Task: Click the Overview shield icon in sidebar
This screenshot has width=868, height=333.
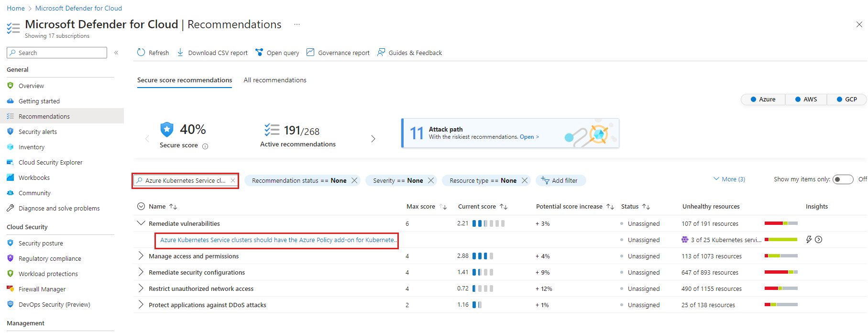Action: coord(11,86)
